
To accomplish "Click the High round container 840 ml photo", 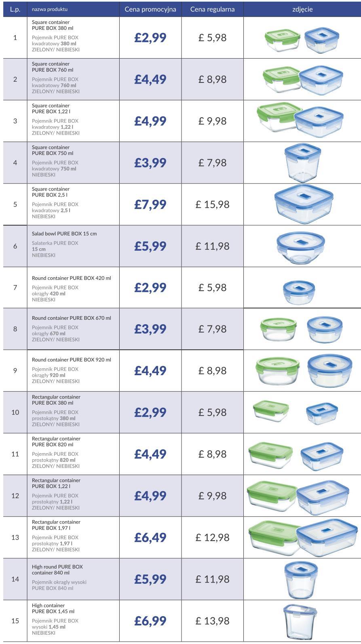I will [x=301, y=580].
